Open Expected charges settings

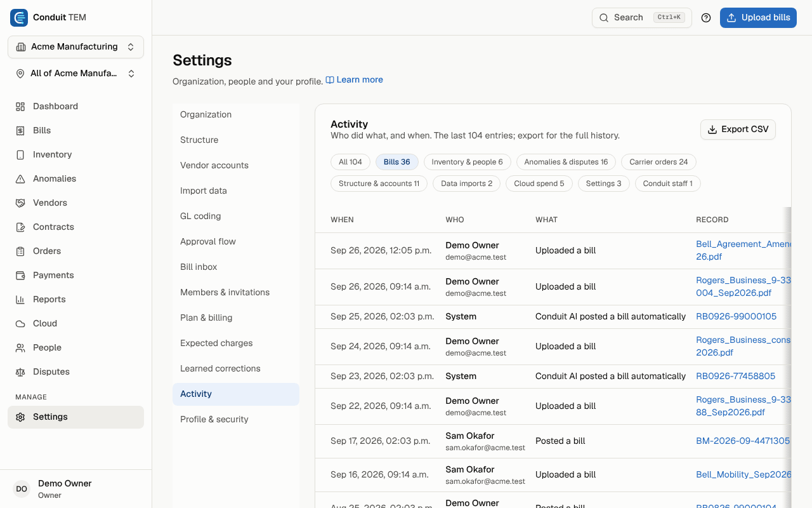point(236,344)
